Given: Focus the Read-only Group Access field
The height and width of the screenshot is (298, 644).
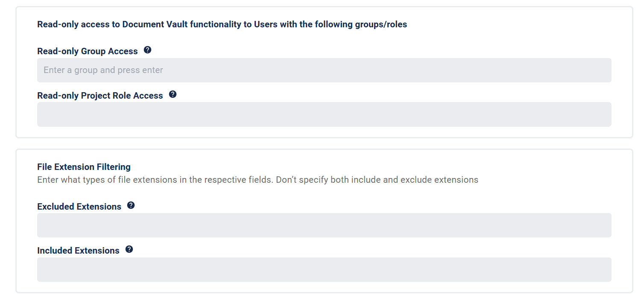Looking at the screenshot, I should click(x=324, y=70).
